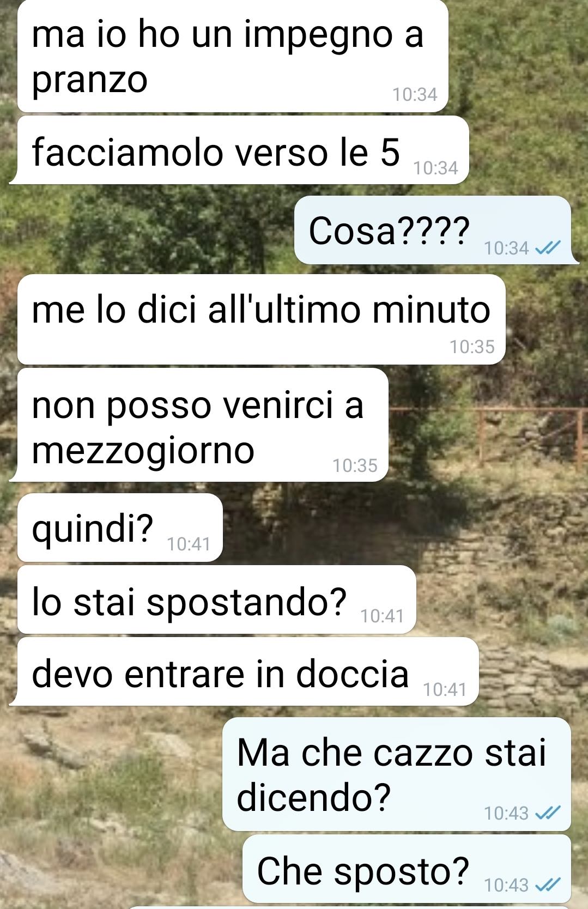The height and width of the screenshot is (909, 588).
Task: Tap the chat wallpaper beside the 'quindi?' bubble
Action: (x=403, y=528)
